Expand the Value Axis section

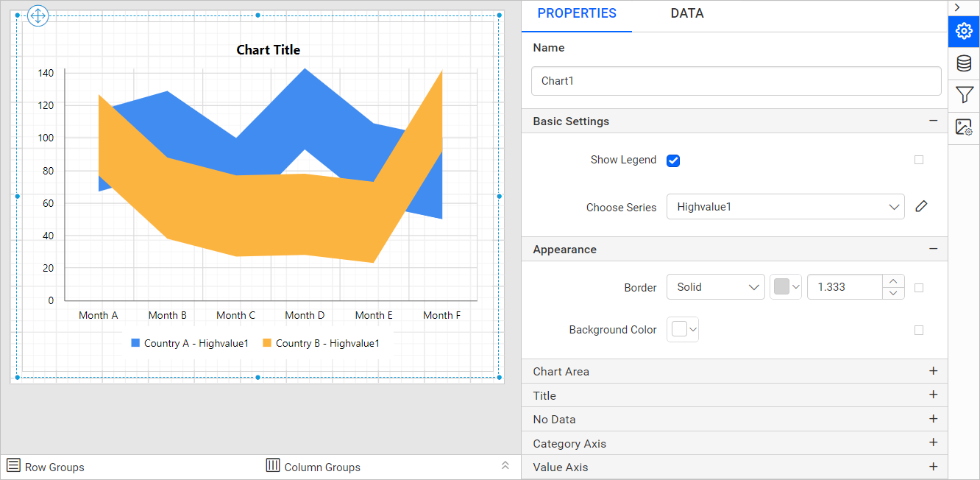(x=934, y=467)
